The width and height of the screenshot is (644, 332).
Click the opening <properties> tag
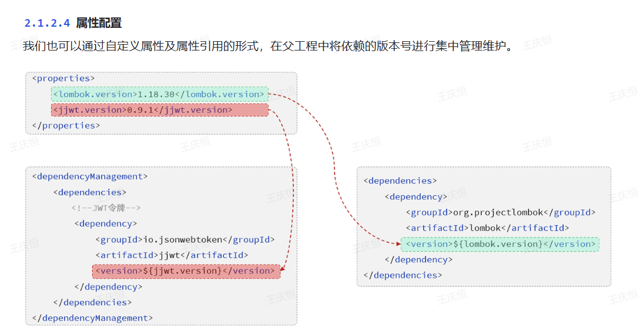63,78
